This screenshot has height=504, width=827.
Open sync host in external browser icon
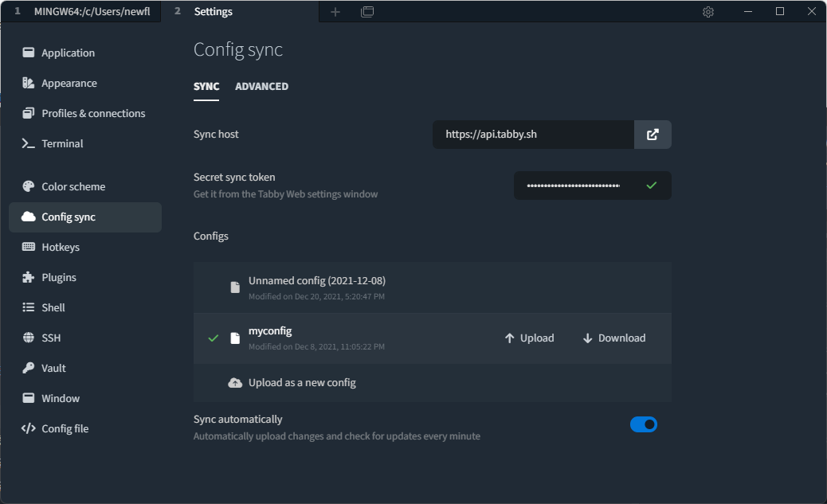[x=653, y=135]
